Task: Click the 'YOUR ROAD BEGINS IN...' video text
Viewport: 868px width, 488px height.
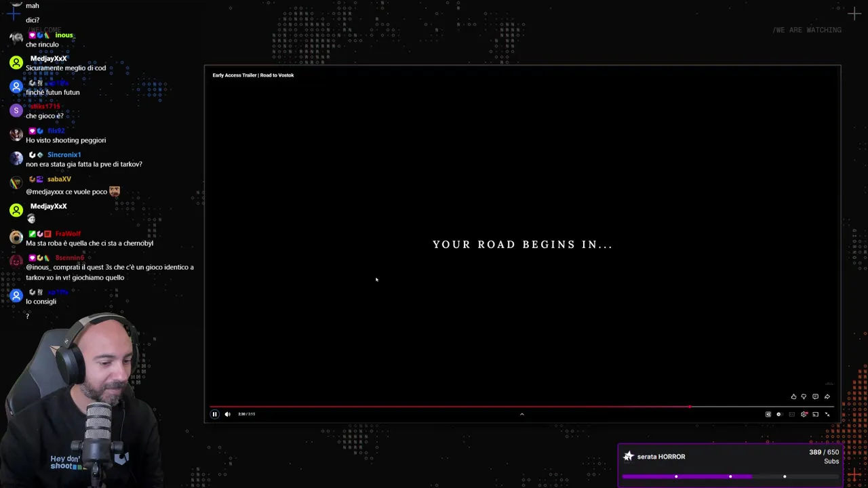Action: [x=522, y=245]
